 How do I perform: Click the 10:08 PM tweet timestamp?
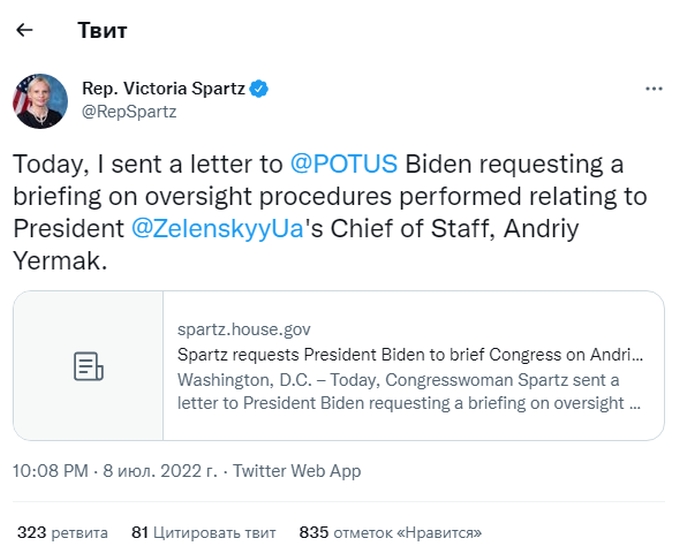pyautogui.click(x=52, y=471)
